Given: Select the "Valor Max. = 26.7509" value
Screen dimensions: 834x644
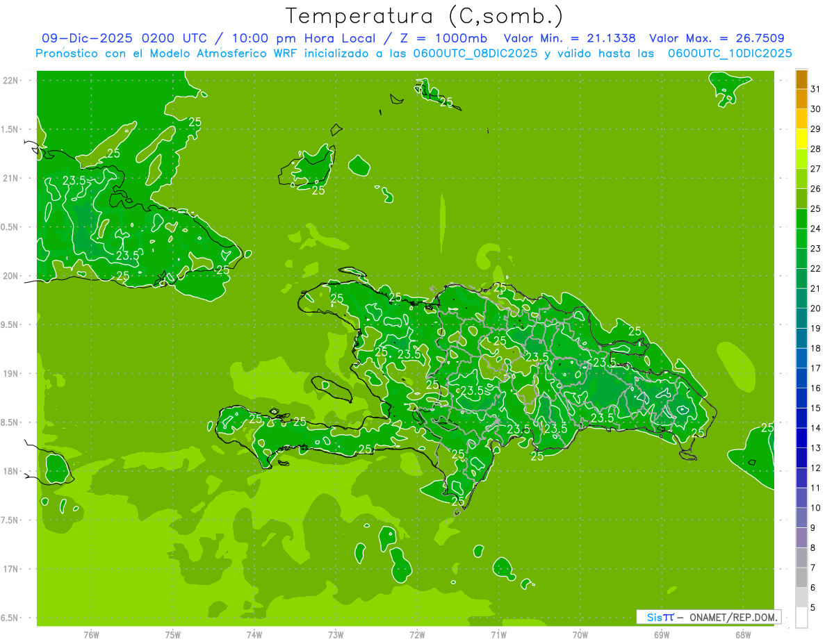Looking at the screenshot, I should coord(717,38).
